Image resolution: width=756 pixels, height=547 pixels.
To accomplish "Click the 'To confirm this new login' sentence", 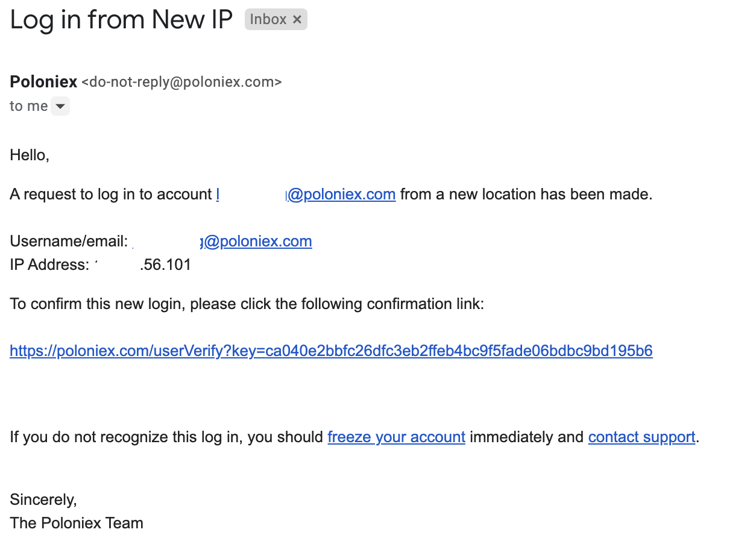I will [x=247, y=304].
